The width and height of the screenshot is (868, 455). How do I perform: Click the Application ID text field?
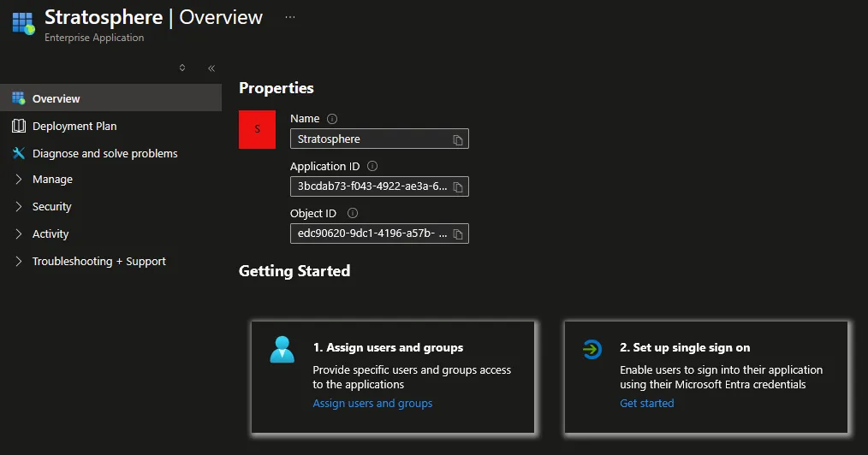tap(379, 186)
